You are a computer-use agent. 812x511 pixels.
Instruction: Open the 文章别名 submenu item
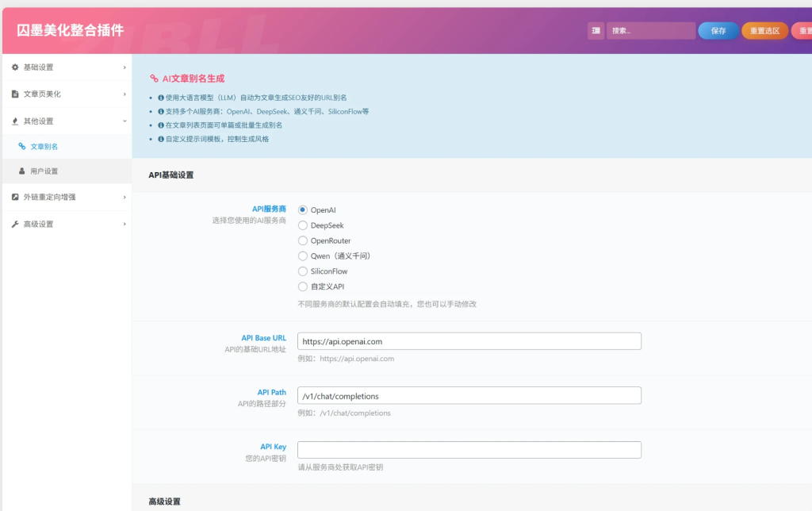click(x=67, y=147)
